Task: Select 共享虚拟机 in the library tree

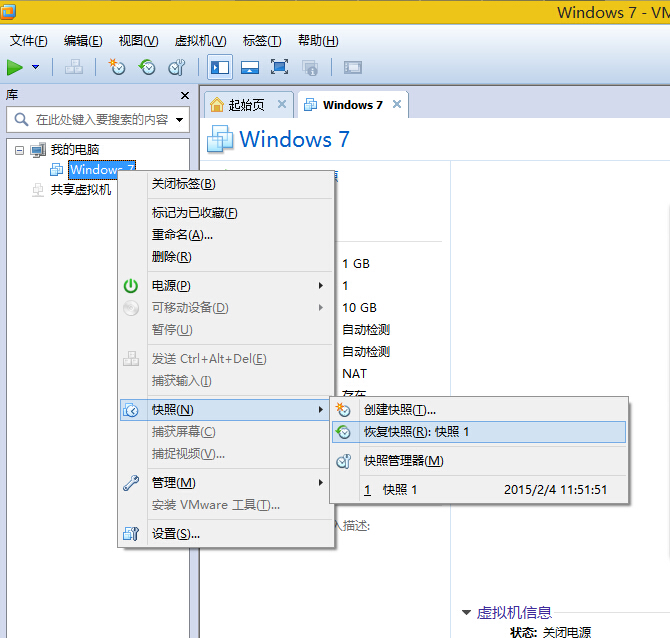Action: [x=81, y=190]
